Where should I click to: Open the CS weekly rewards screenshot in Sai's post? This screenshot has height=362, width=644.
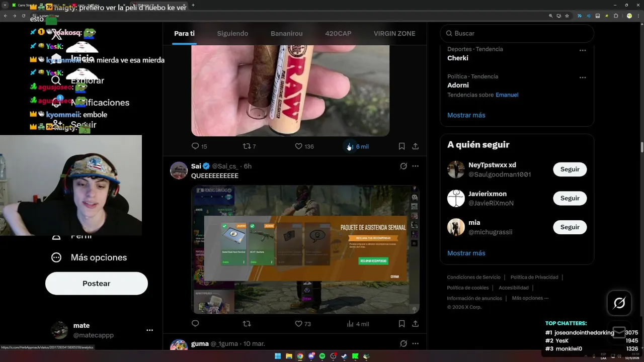point(305,249)
